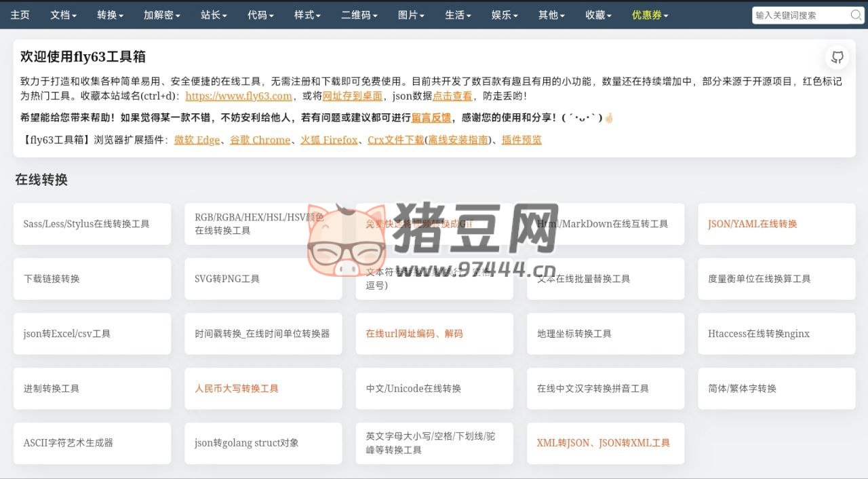Click the 点击查看 json data link
Viewport: 868px width, 479px height.
453,95
